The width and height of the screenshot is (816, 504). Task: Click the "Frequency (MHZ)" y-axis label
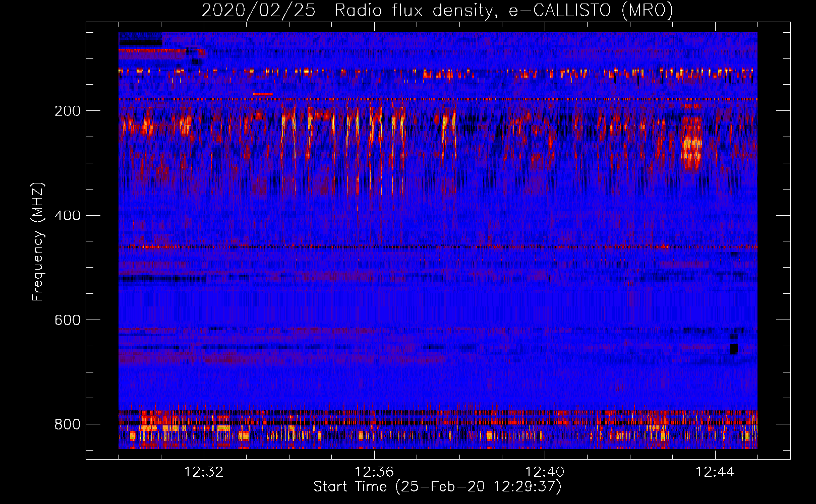tap(38, 241)
